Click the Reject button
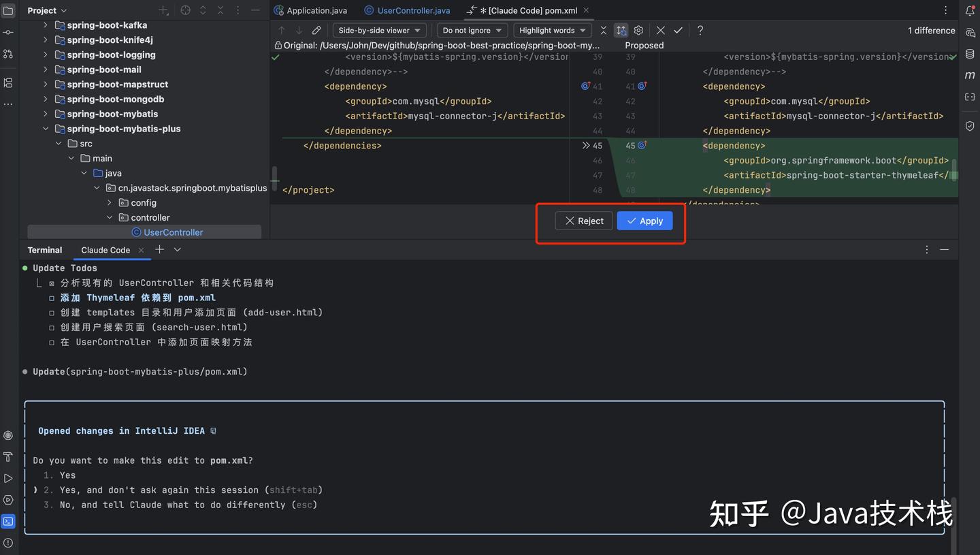The height and width of the screenshot is (555, 980). pos(584,221)
